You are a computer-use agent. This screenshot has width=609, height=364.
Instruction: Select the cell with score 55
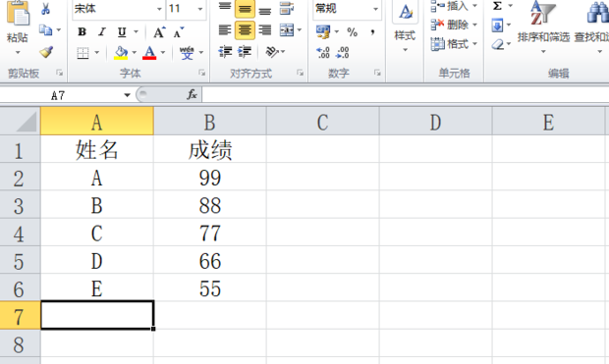pos(210,287)
